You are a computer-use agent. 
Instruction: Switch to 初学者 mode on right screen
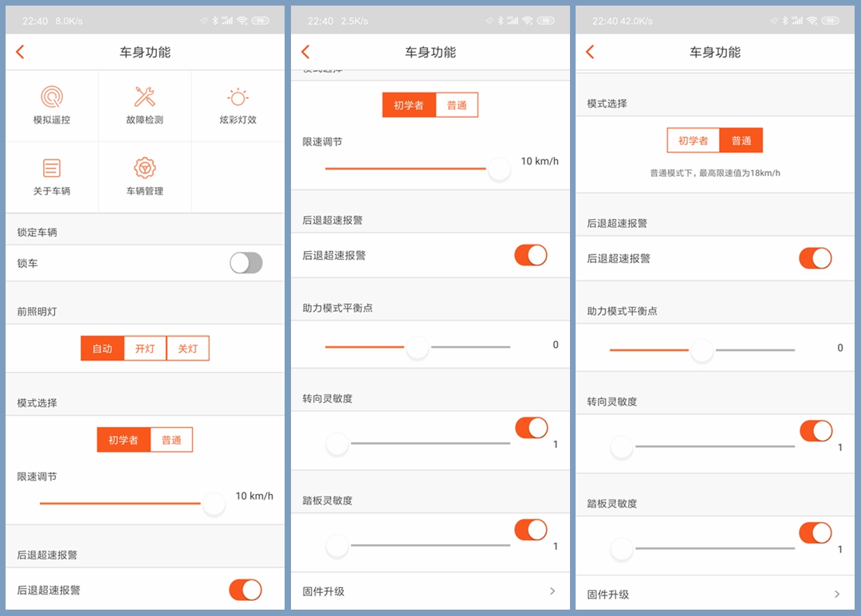(693, 139)
